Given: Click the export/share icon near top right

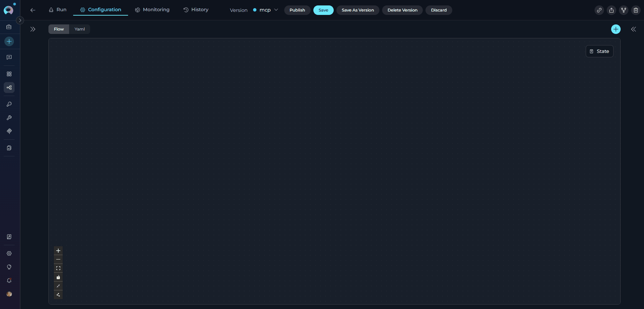Looking at the screenshot, I should [611, 10].
